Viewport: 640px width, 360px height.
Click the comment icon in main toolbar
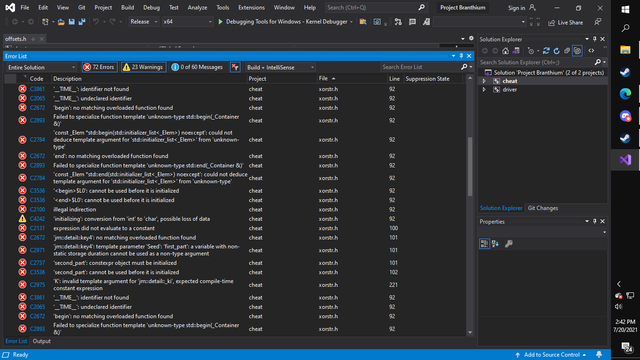(x=413, y=22)
